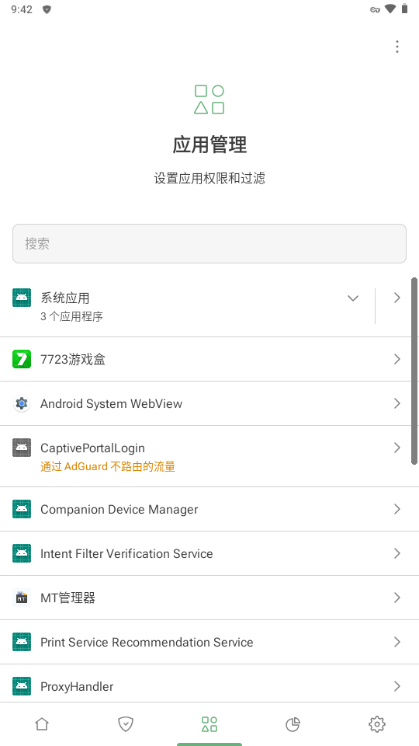
Task: Select the App management tab
Action: click(x=209, y=724)
